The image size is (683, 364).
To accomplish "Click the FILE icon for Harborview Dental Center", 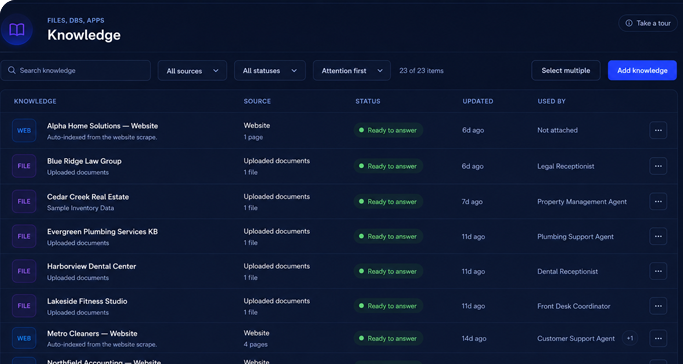I will pyautogui.click(x=24, y=271).
